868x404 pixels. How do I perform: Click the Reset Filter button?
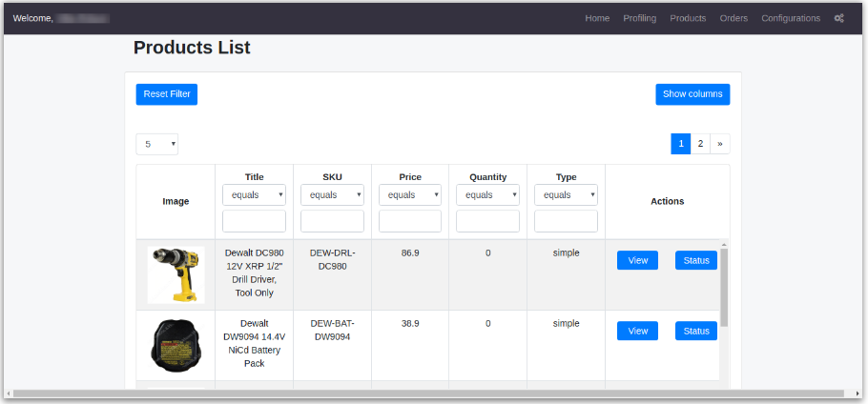tap(167, 94)
